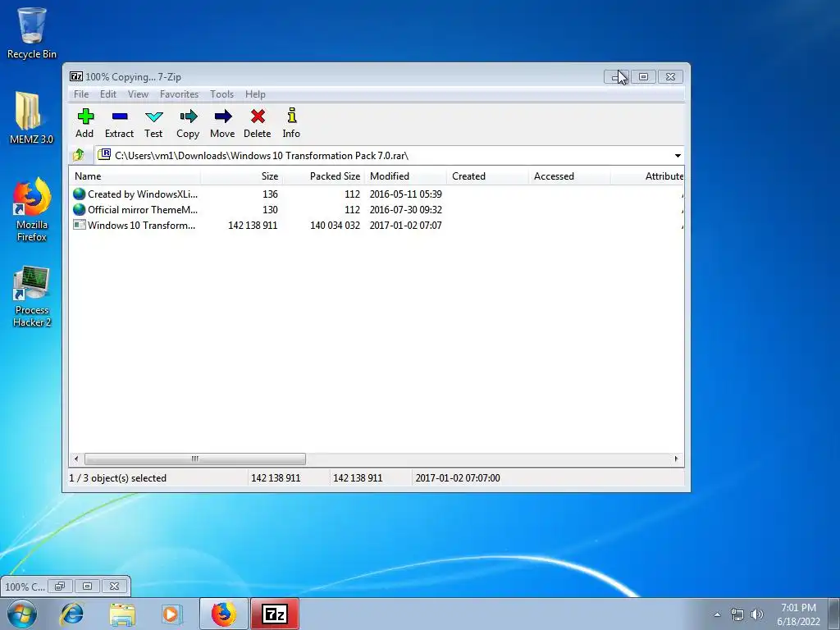840x630 pixels.
Task: Click the Copy toolbar icon
Action: [x=188, y=123]
